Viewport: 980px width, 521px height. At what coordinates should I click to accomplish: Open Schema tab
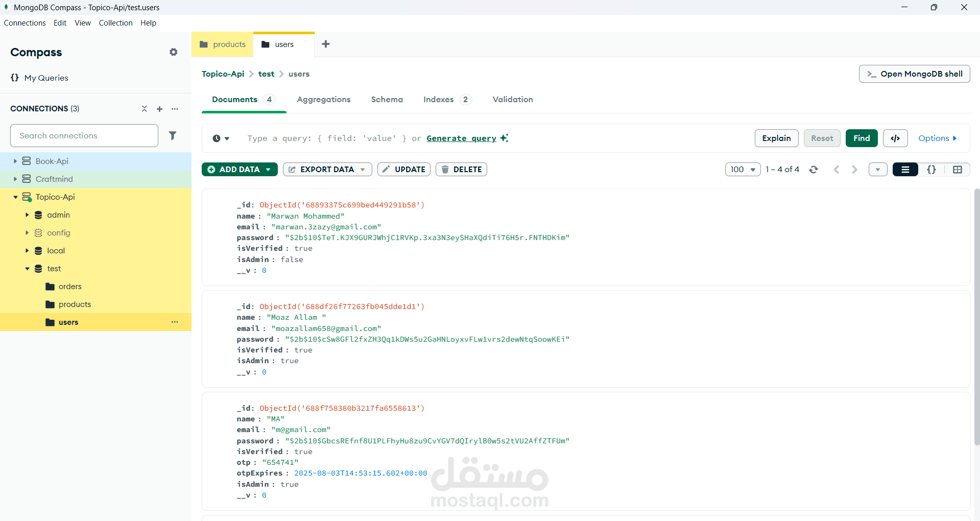pos(387,100)
